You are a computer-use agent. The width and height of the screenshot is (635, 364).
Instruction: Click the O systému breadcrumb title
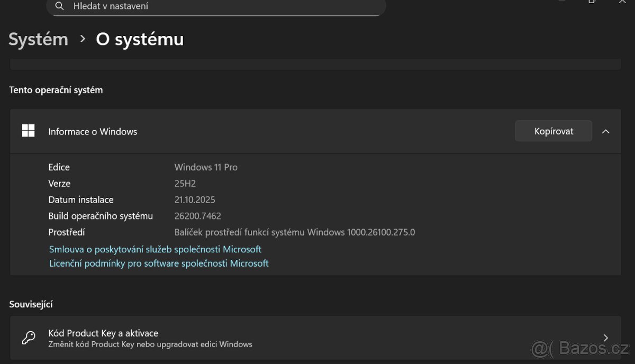click(x=140, y=39)
